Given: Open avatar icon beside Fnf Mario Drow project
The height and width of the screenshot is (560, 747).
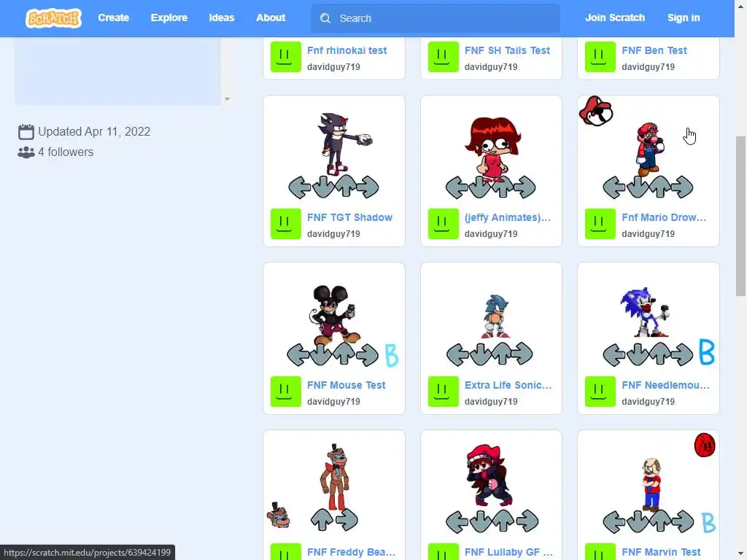Looking at the screenshot, I should click(600, 224).
